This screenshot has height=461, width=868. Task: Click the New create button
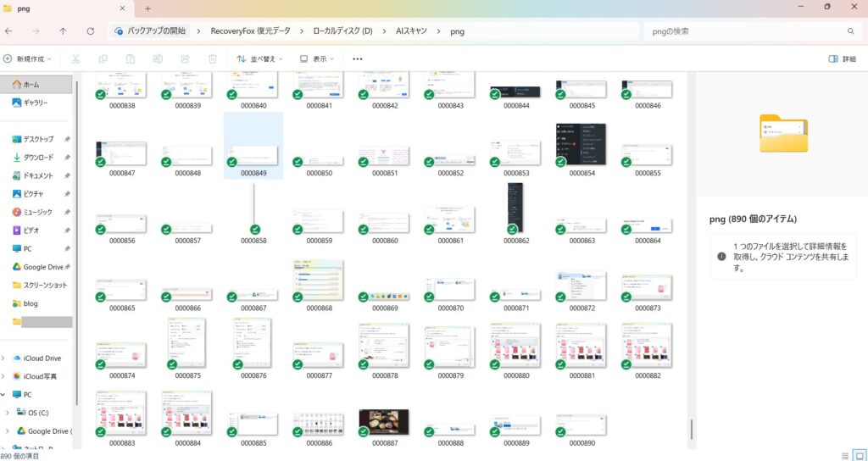coord(28,59)
